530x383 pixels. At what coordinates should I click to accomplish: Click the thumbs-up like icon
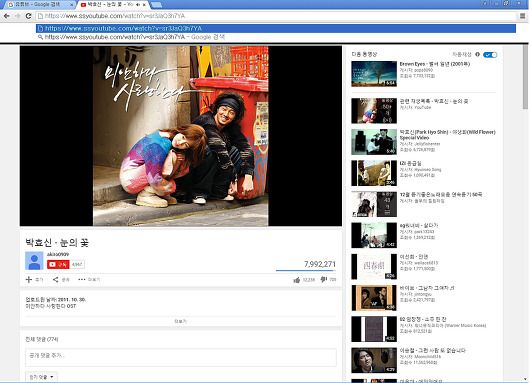(297, 280)
